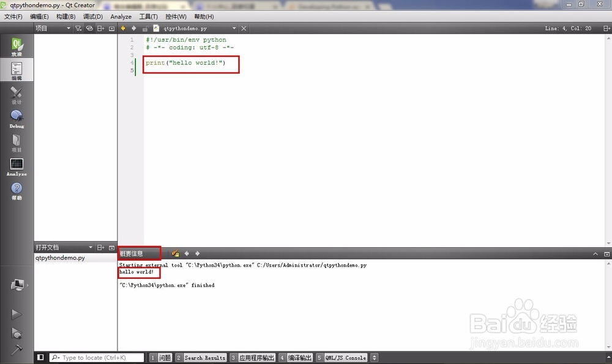Switch to the Edit (编辑) mode
Screen dimensions: 612x364
point(17,70)
